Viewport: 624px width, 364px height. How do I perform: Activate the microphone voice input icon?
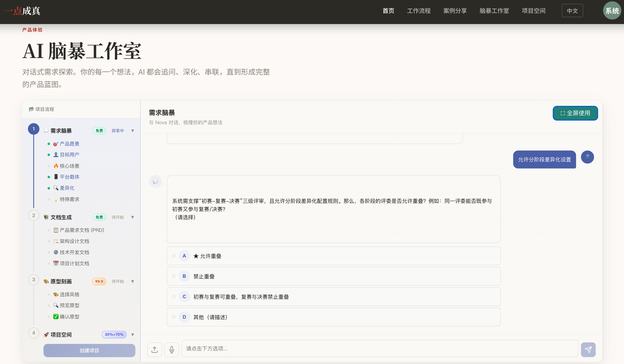[x=172, y=349]
